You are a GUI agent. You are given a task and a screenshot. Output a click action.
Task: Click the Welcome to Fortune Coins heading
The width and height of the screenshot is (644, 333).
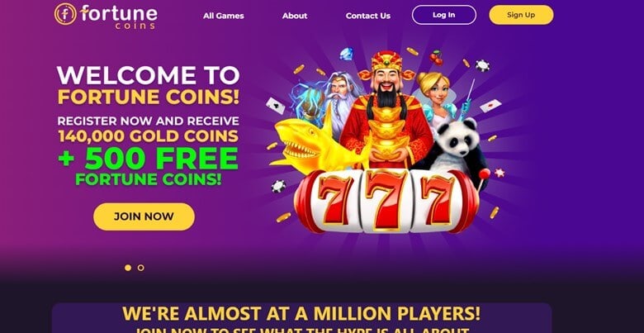pos(149,86)
